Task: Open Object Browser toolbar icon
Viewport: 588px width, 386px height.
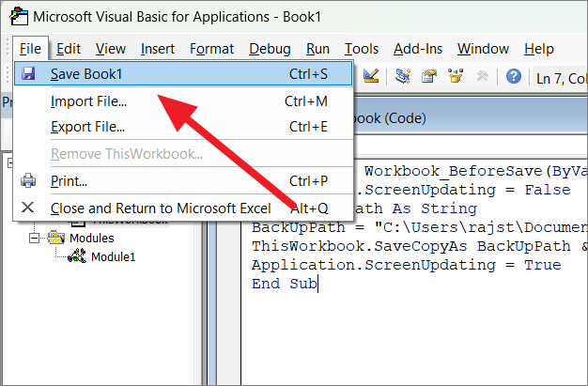Action: click(x=456, y=76)
